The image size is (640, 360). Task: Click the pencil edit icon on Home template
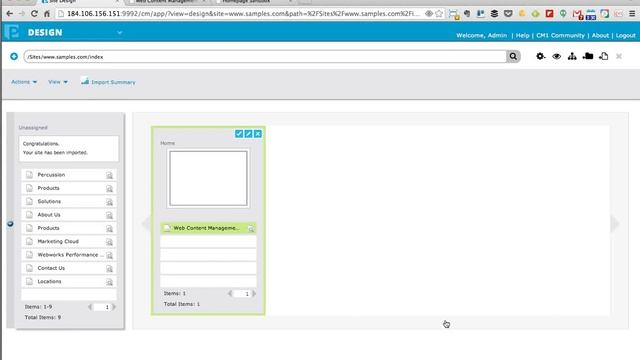tap(248, 133)
